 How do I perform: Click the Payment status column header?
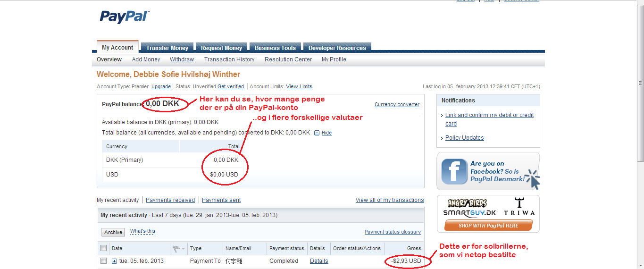coord(287,248)
